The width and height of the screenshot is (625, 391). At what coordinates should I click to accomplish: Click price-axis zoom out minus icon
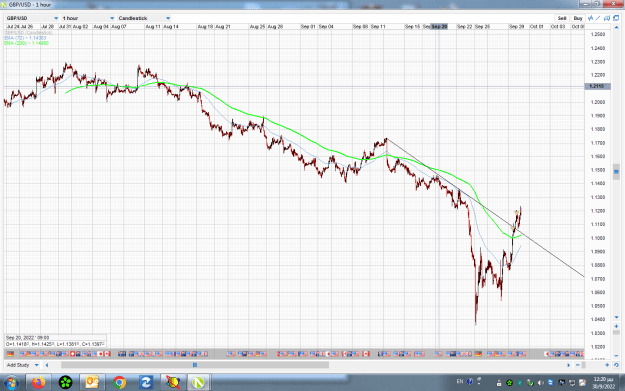(x=616, y=355)
